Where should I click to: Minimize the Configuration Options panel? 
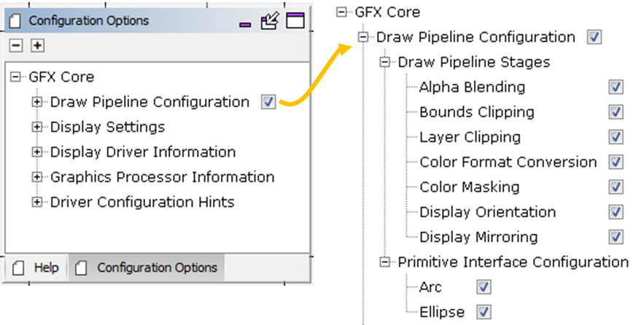(x=245, y=25)
